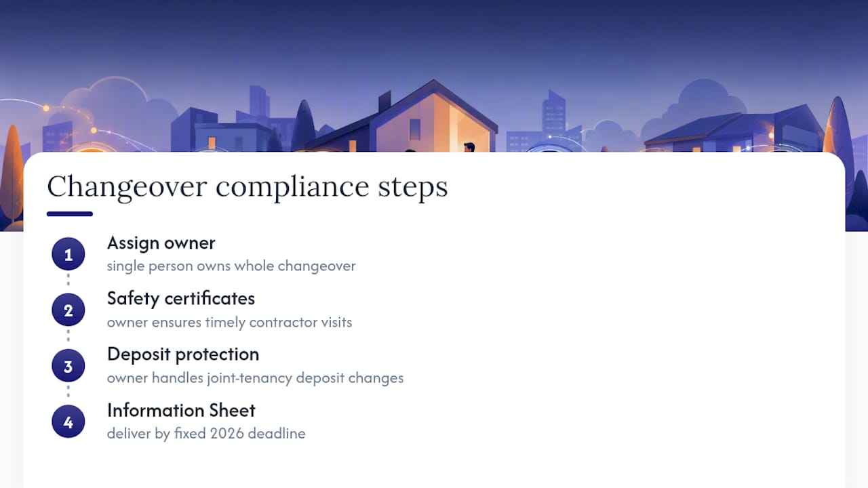Click the step 3 number circle
The image size is (868, 488).
tap(68, 367)
